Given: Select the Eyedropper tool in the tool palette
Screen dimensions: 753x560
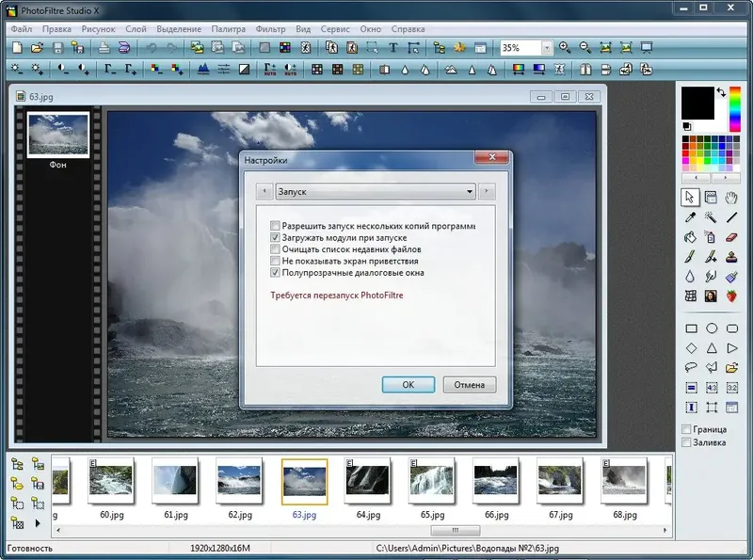Looking at the screenshot, I should 690,217.
